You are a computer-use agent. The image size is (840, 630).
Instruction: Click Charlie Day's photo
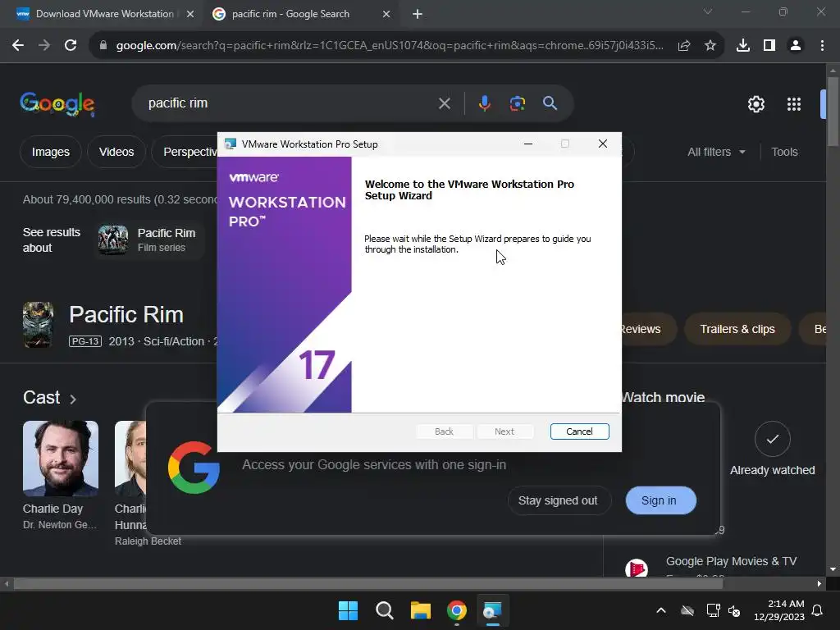point(61,459)
